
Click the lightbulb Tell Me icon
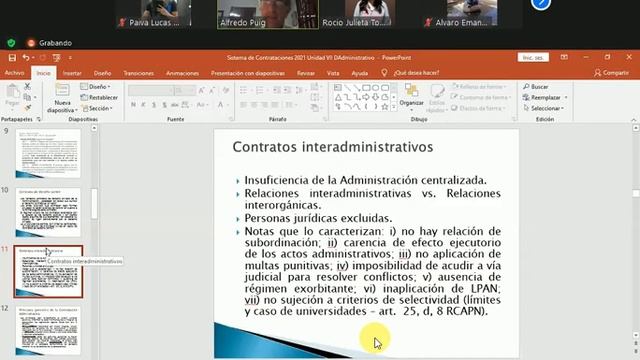(x=384, y=73)
